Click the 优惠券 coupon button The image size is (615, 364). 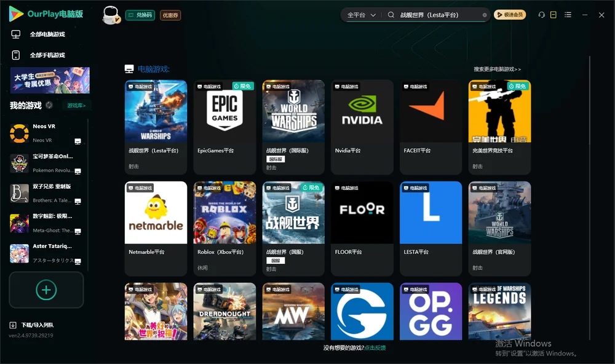click(170, 15)
